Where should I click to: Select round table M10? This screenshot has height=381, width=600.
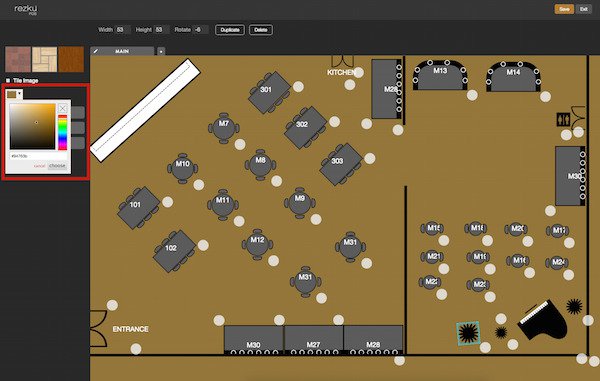point(183,169)
